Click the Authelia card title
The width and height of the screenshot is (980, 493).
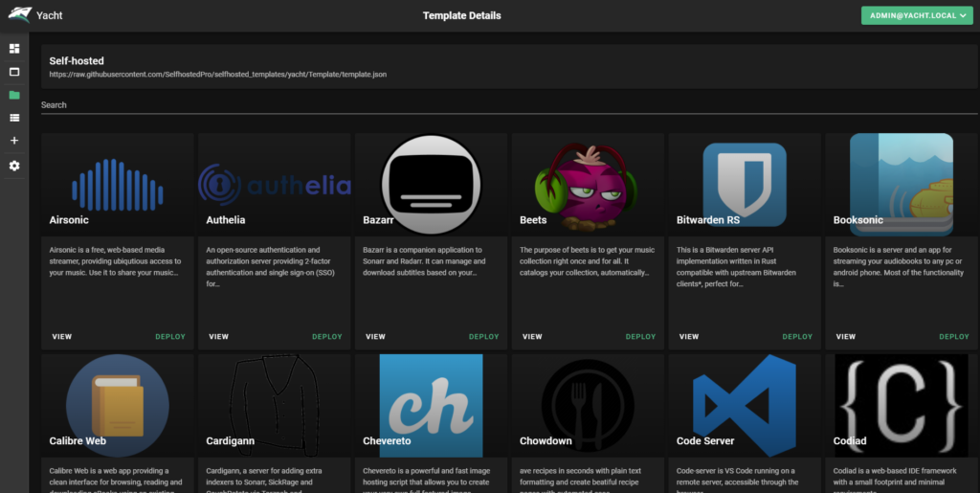[x=226, y=220]
